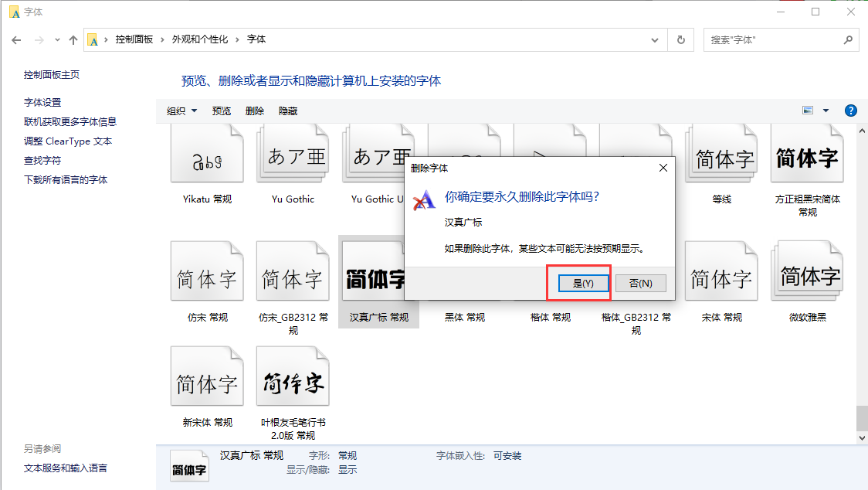868x490 pixels.
Task: Open 调整 ClearType 文本 link
Action: coord(67,141)
